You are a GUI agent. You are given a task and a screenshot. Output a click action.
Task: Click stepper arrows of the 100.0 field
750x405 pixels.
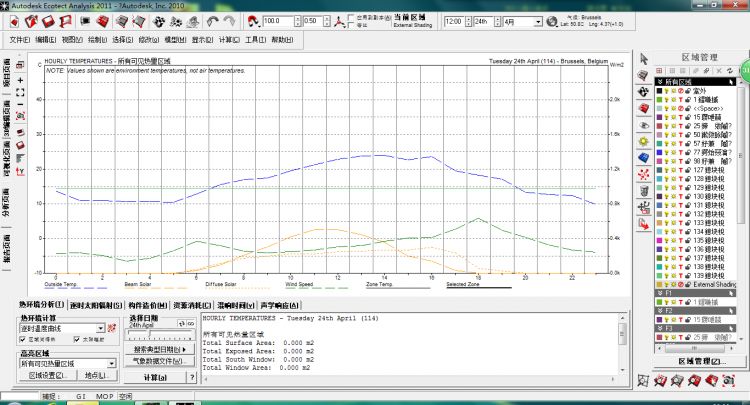pyautogui.click(x=298, y=22)
